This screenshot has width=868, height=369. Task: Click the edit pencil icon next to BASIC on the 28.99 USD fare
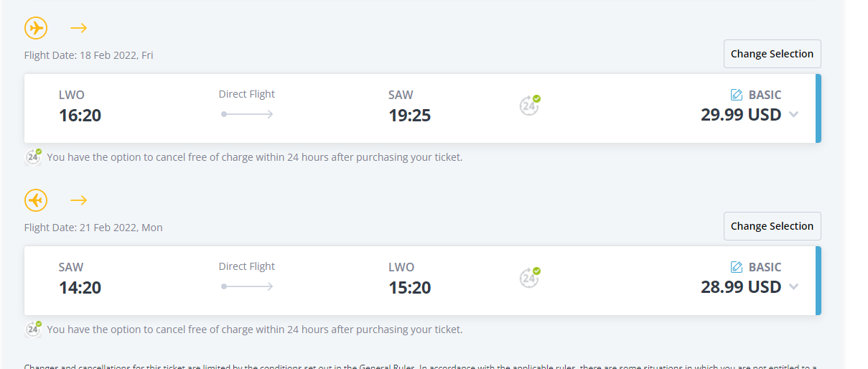click(x=736, y=267)
